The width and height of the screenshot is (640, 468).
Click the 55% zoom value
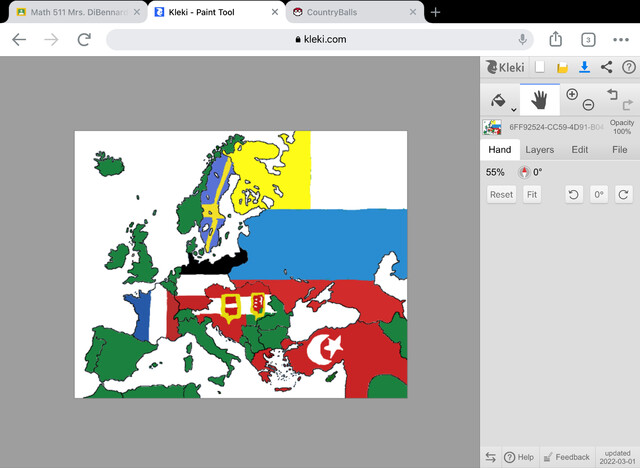(495, 172)
